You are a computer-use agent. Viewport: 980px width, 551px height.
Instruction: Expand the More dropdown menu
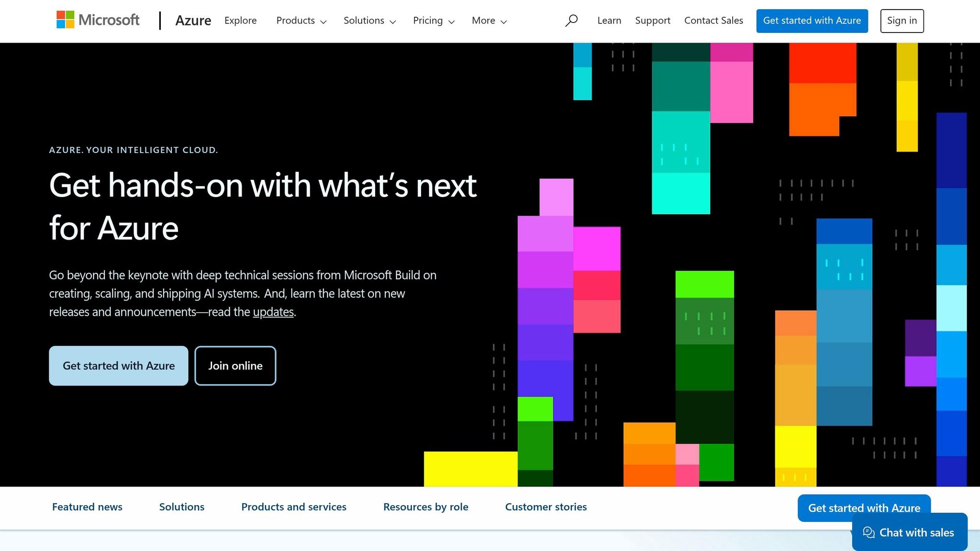pyautogui.click(x=489, y=21)
